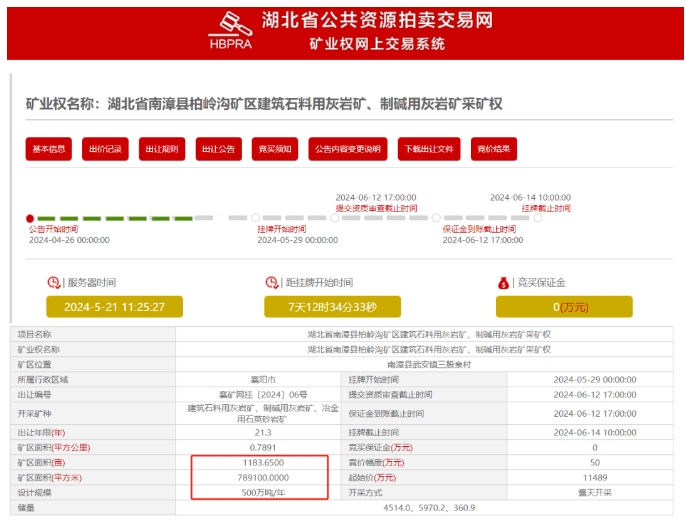
Task: Click the yellow server time display 2024-5-21
Action: (x=114, y=307)
